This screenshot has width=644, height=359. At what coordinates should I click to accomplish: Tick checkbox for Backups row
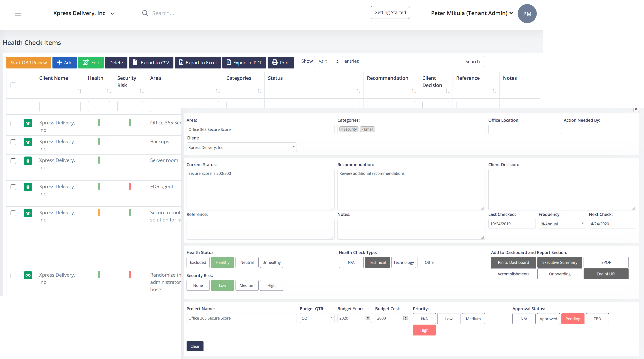13,142
